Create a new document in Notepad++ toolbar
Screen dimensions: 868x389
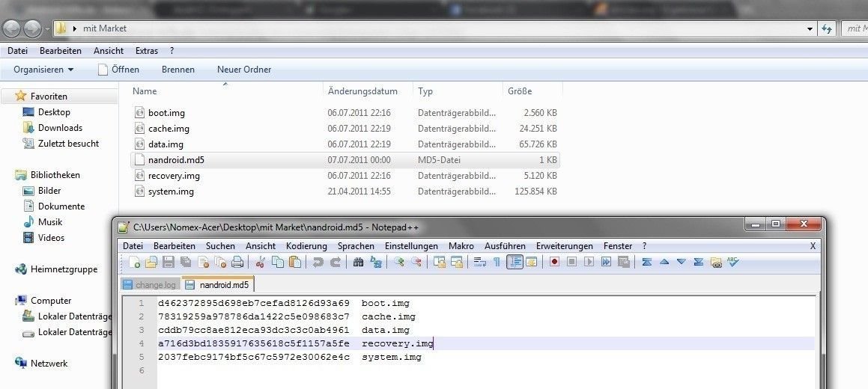tap(135, 262)
